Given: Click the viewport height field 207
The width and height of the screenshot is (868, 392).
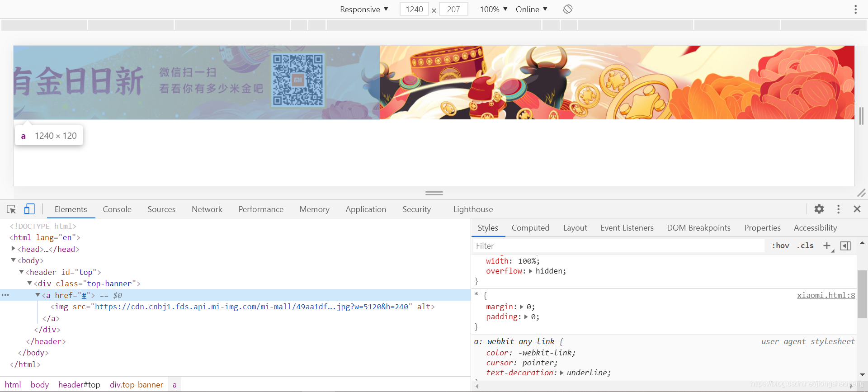Looking at the screenshot, I should click(x=453, y=9).
